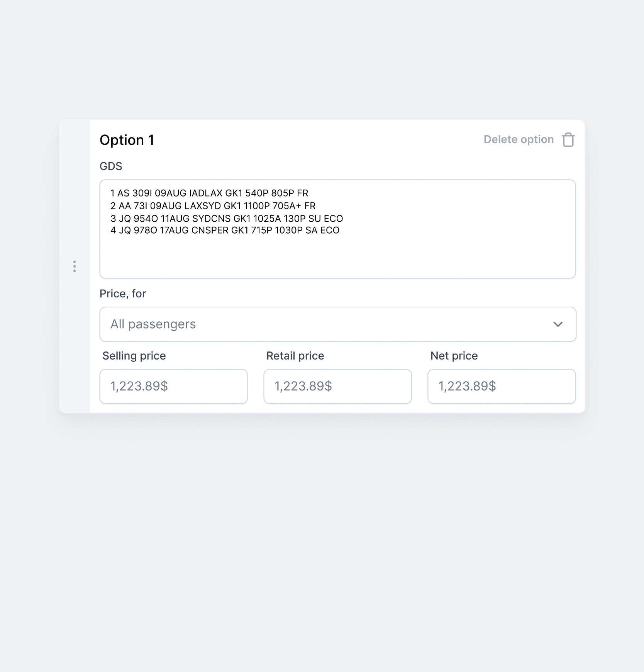
Task: Click the Selling price label
Action: [134, 356]
